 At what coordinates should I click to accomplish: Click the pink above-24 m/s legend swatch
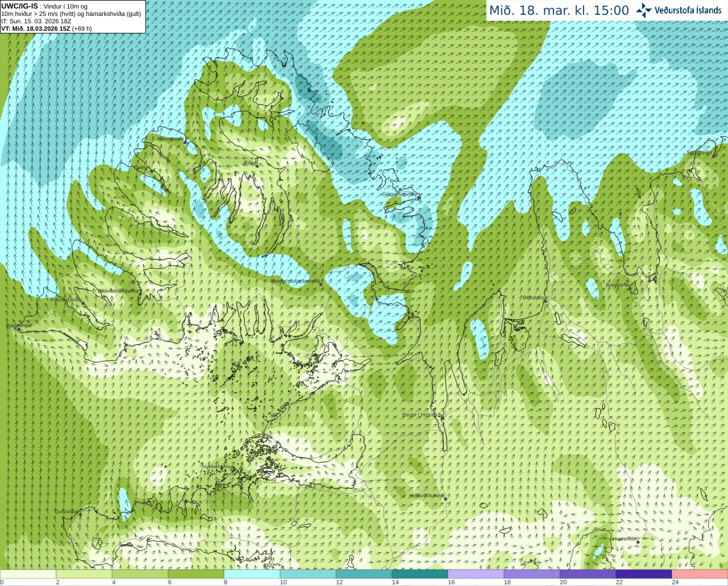pos(700,573)
